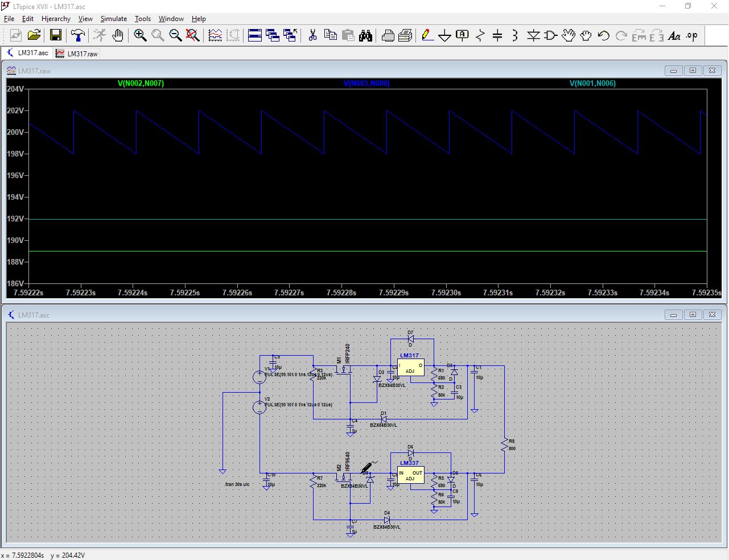Click the '.tran 30s uic' directive text
The width and height of the screenshot is (729, 560).
click(237, 484)
